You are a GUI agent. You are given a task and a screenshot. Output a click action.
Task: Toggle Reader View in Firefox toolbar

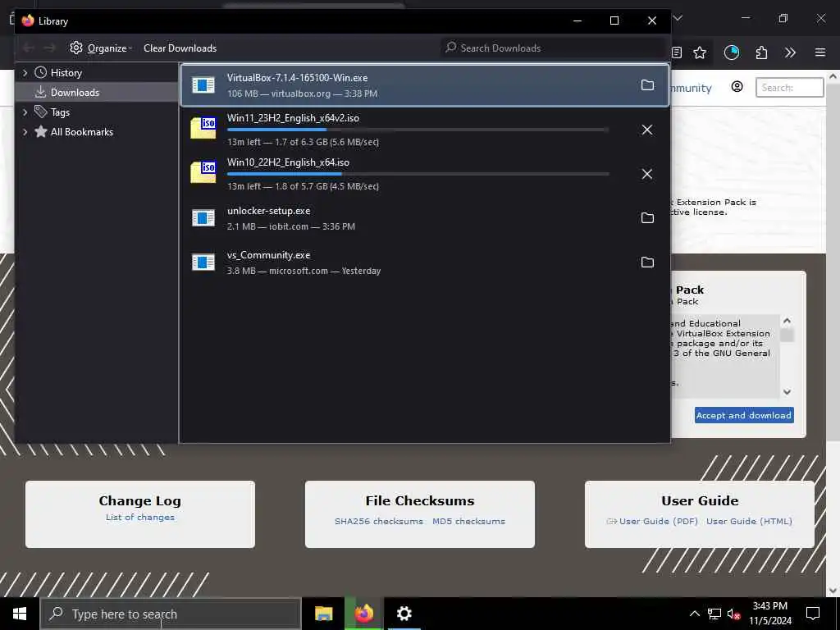677,52
